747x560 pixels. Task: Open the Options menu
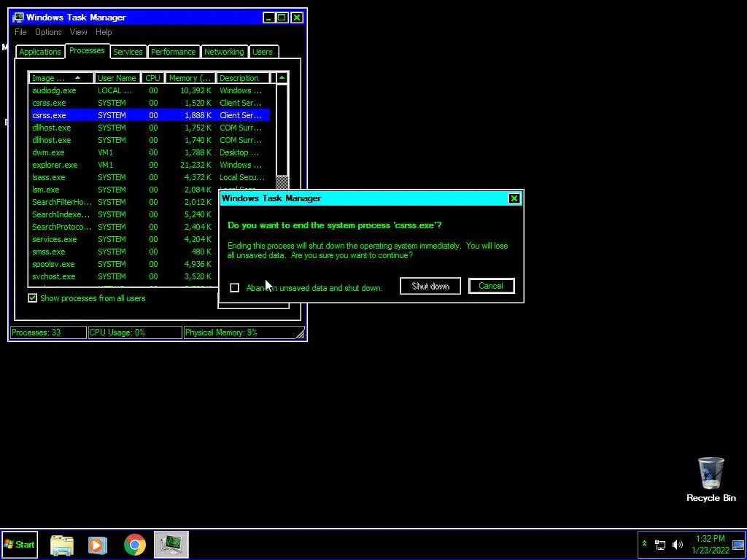[x=48, y=32]
